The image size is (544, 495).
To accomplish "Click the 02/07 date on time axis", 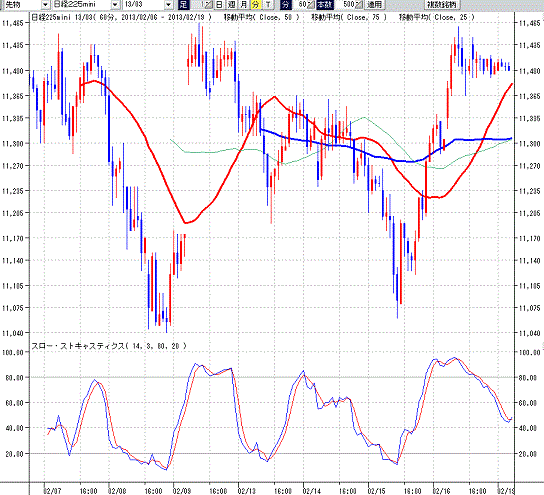I will tap(52, 491).
